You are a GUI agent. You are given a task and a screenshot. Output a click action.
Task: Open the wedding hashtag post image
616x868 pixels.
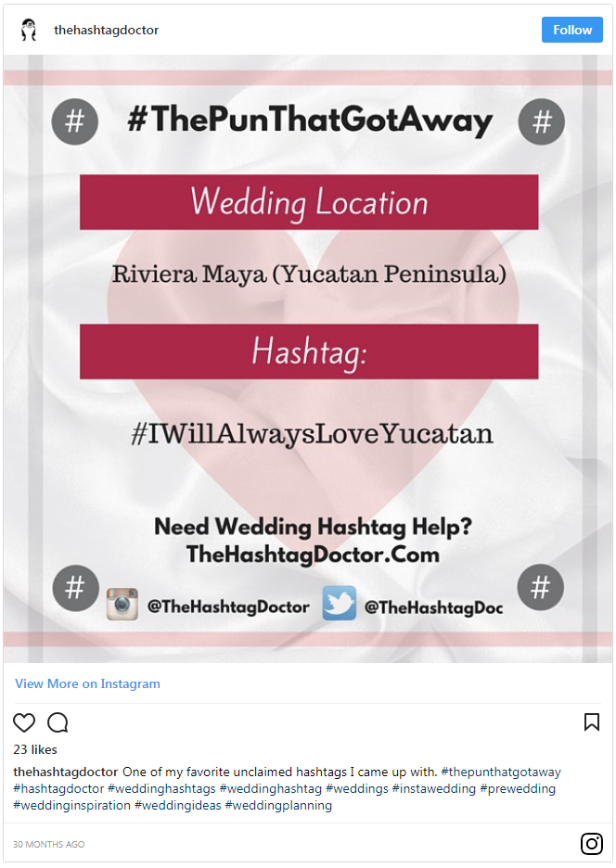(308, 359)
